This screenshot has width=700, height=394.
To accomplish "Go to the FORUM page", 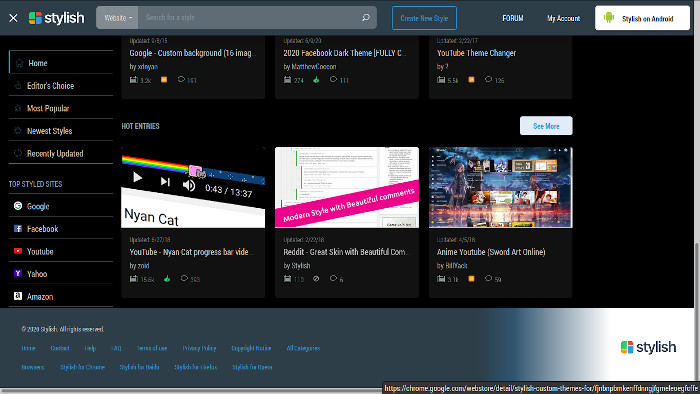I will [512, 18].
